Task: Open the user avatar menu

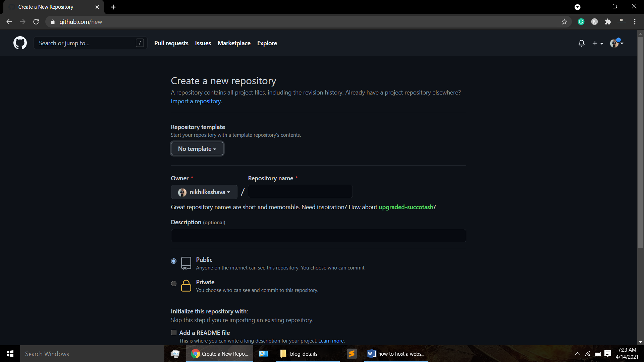Action: click(616, 43)
